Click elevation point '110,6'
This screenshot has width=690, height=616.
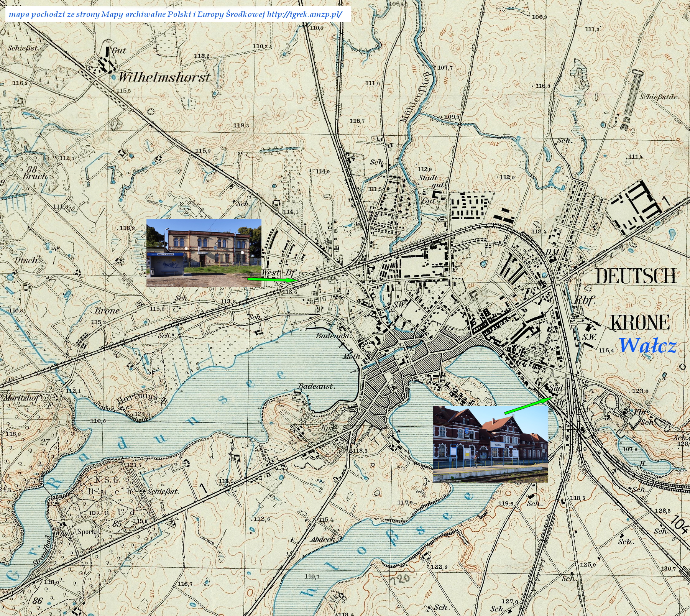tap(98, 421)
